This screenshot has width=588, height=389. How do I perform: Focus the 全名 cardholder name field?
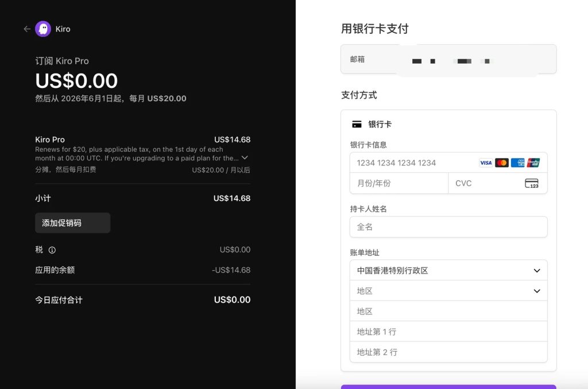pyautogui.click(x=448, y=227)
